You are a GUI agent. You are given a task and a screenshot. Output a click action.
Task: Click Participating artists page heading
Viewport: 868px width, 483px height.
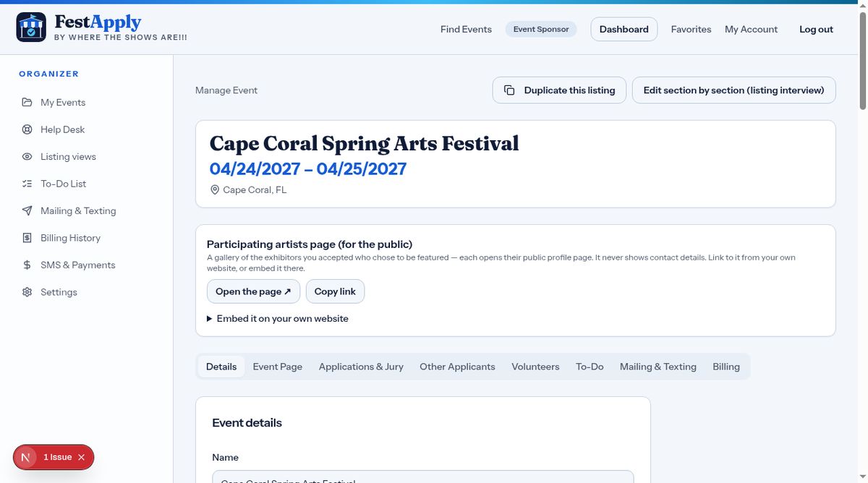coord(310,244)
